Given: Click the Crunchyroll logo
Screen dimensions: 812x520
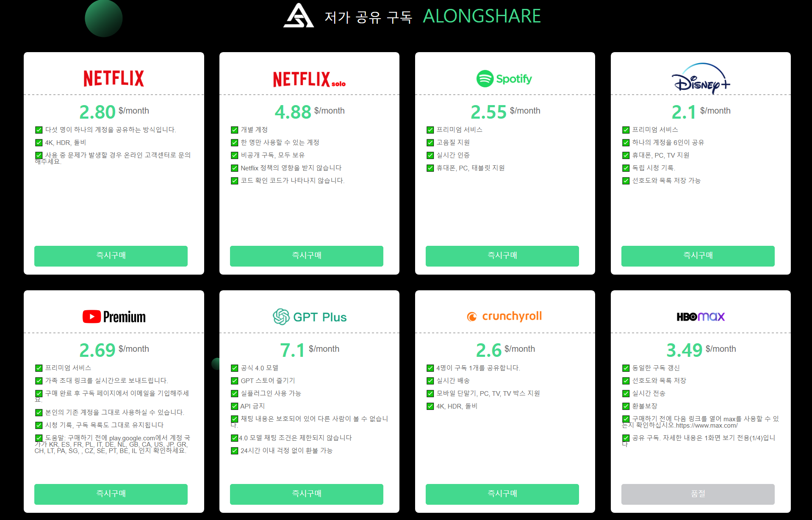Looking at the screenshot, I should point(504,316).
